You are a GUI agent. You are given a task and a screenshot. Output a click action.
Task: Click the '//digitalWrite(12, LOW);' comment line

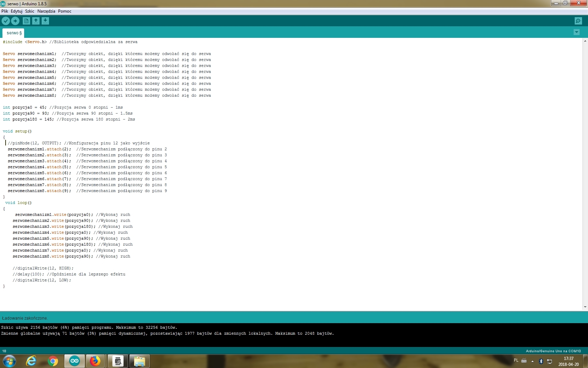click(42, 280)
